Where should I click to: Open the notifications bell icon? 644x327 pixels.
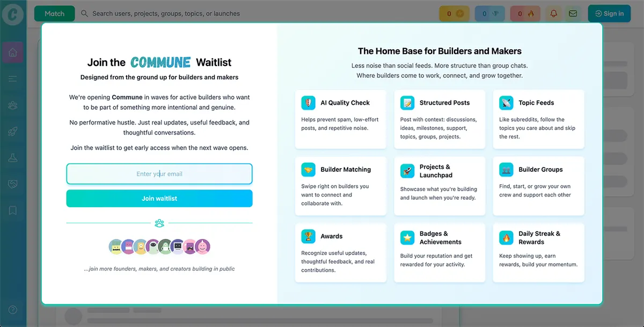pyautogui.click(x=554, y=13)
